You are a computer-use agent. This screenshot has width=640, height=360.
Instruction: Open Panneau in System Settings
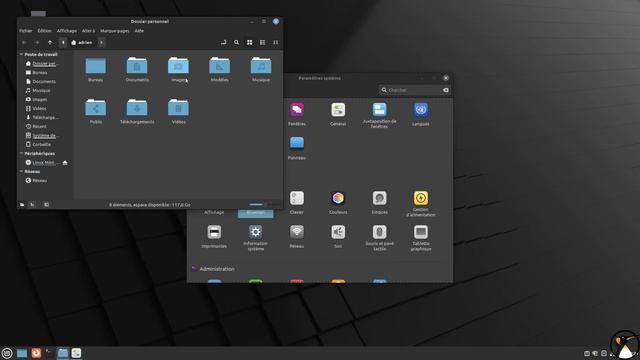pyautogui.click(x=297, y=148)
